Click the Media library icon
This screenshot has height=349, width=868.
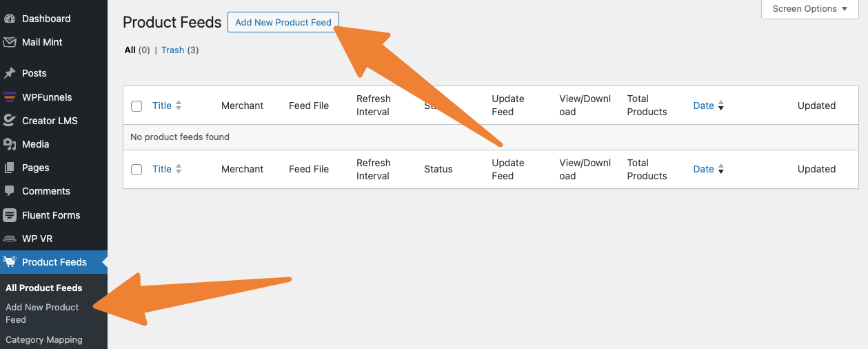[10, 144]
